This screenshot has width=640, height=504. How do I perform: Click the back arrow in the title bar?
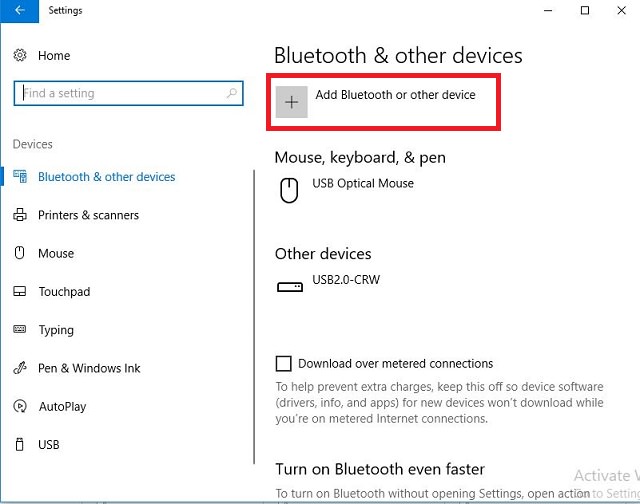(18, 11)
